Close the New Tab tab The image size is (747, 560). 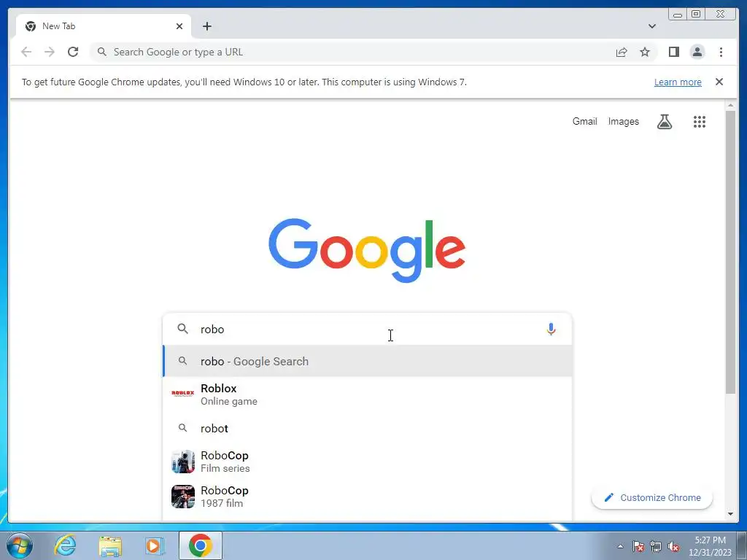179,26
